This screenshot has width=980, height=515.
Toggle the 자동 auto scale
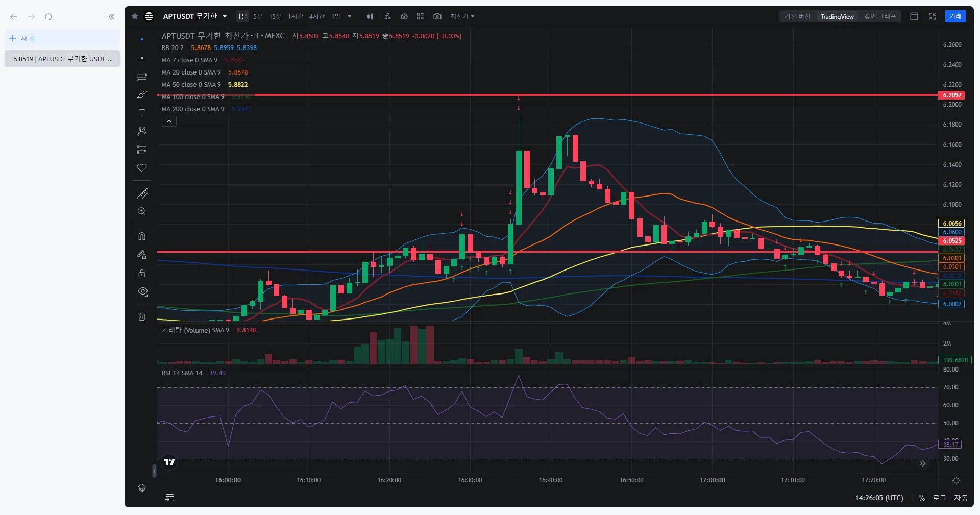961,498
